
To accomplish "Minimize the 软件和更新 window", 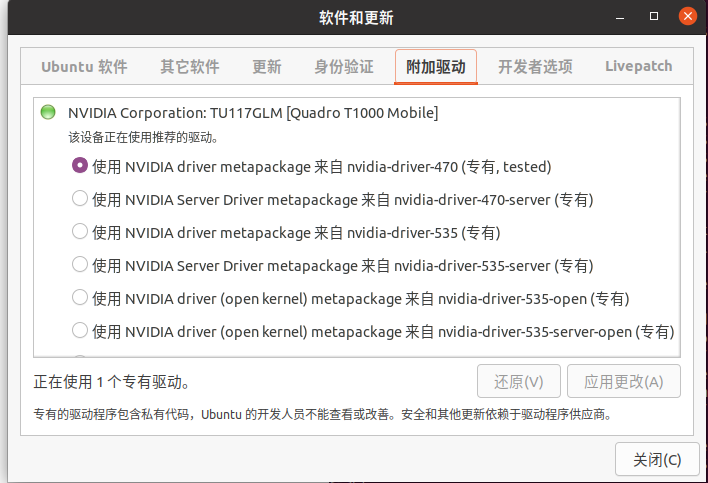I will click(x=620, y=17).
